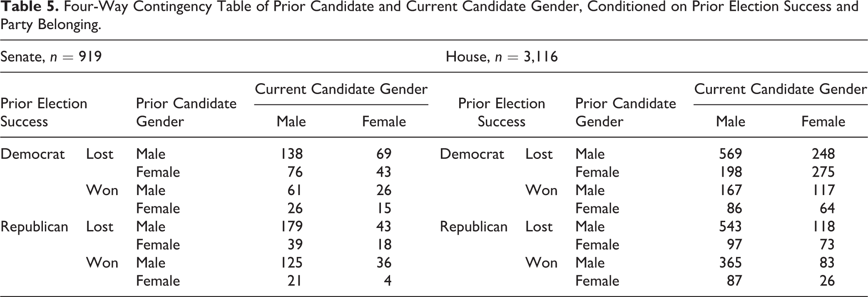The width and height of the screenshot is (868, 297).
Task: Select the Senate n = 919 heading
Action: click(51, 57)
